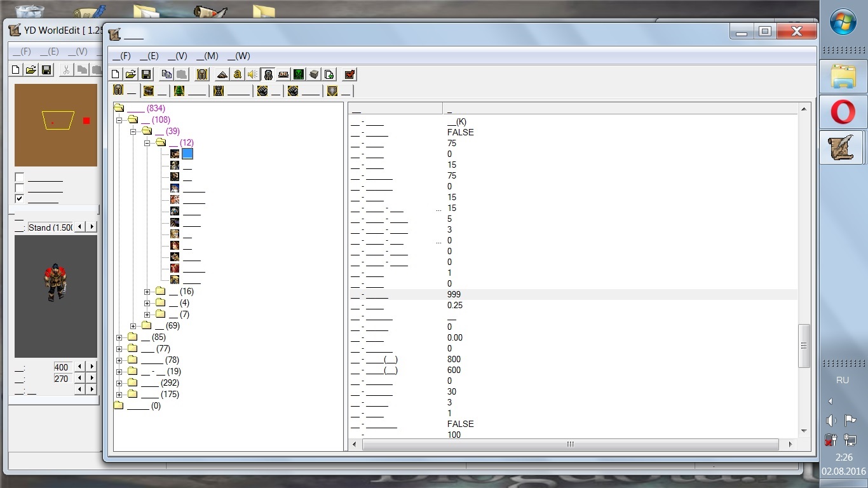Select the property row with value 600
Image resolution: width=868 pixels, height=488 pixels.
coord(573,370)
